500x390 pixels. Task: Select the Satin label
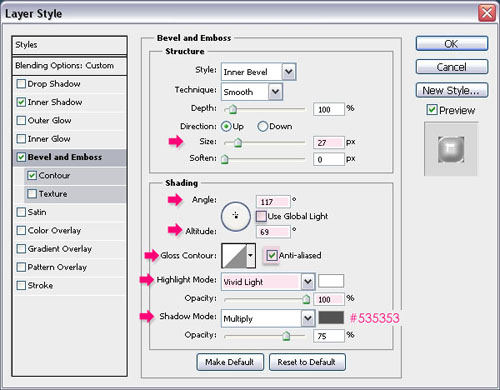[x=37, y=212]
